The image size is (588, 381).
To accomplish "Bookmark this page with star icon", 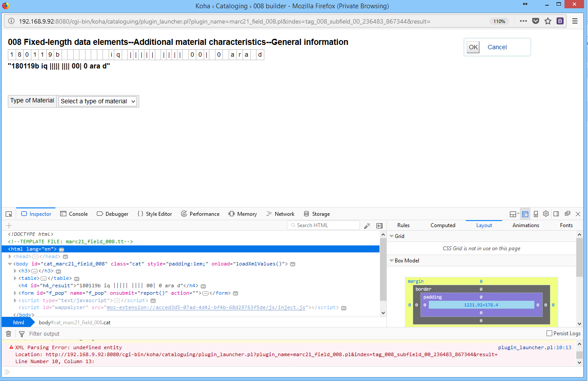I will pos(548,21).
